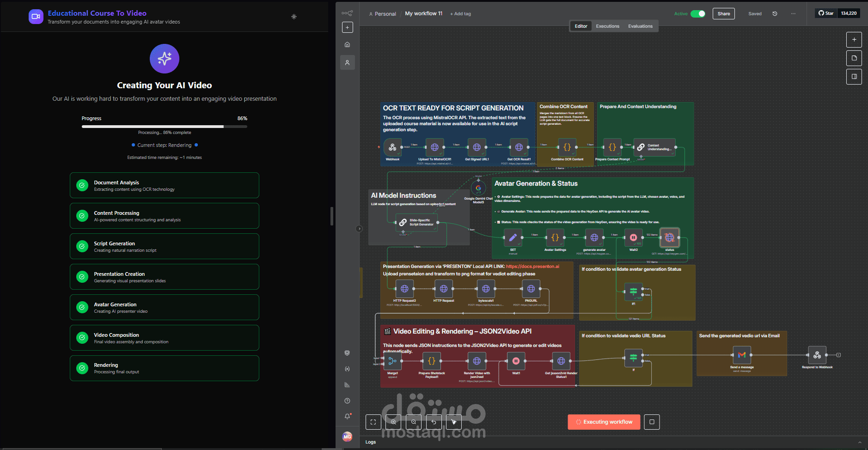Expand the collapsed sidebar arrow
This screenshot has height=450, width=868.
coord(359,229)
